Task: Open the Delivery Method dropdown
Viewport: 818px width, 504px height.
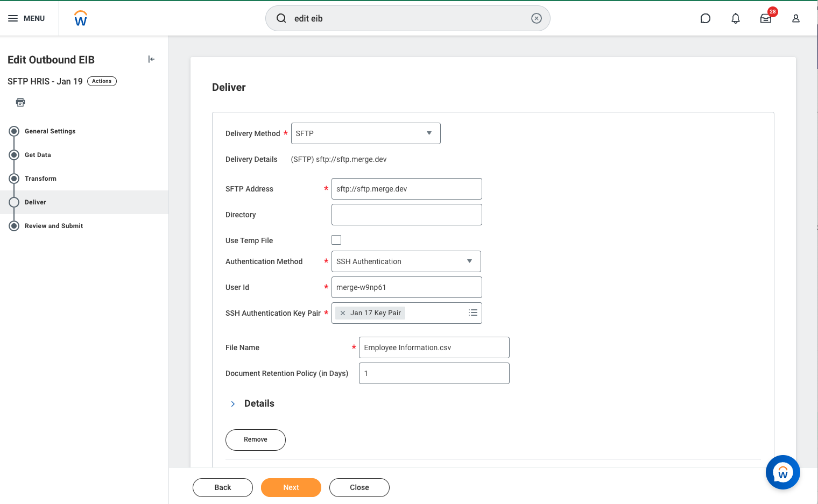Action: click(365, 133)
